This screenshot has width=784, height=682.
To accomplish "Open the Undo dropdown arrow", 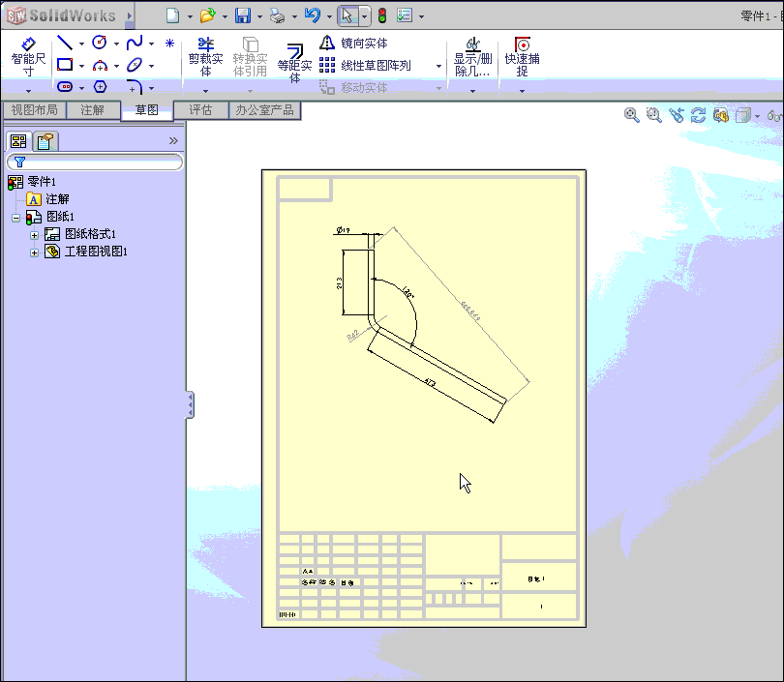I will pos(329,16).
